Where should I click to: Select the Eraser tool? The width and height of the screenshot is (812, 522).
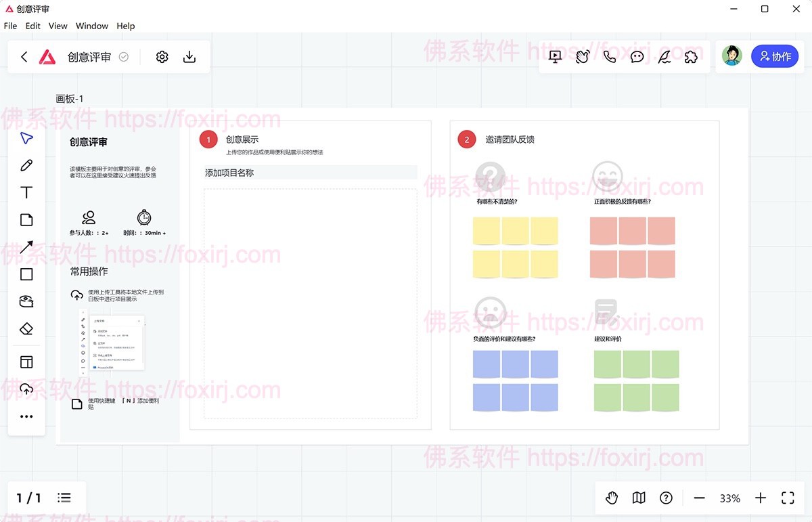(26, 328)
